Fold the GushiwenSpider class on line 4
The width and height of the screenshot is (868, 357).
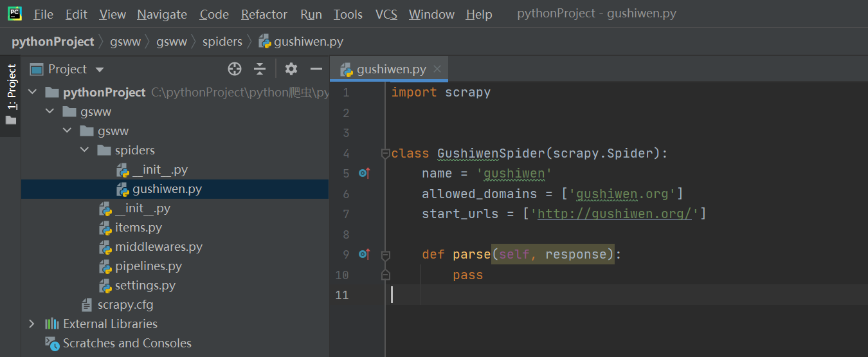(x=386, y=153)
